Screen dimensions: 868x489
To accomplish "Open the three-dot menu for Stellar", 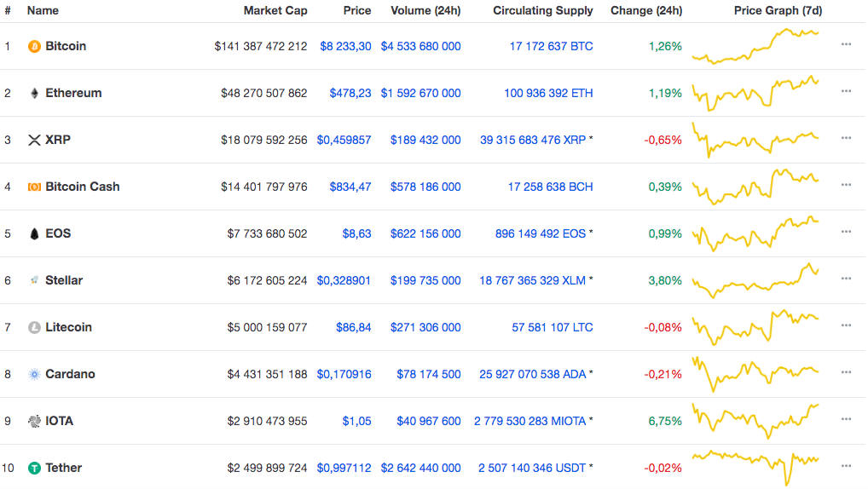I will click(x=846, y=279).
